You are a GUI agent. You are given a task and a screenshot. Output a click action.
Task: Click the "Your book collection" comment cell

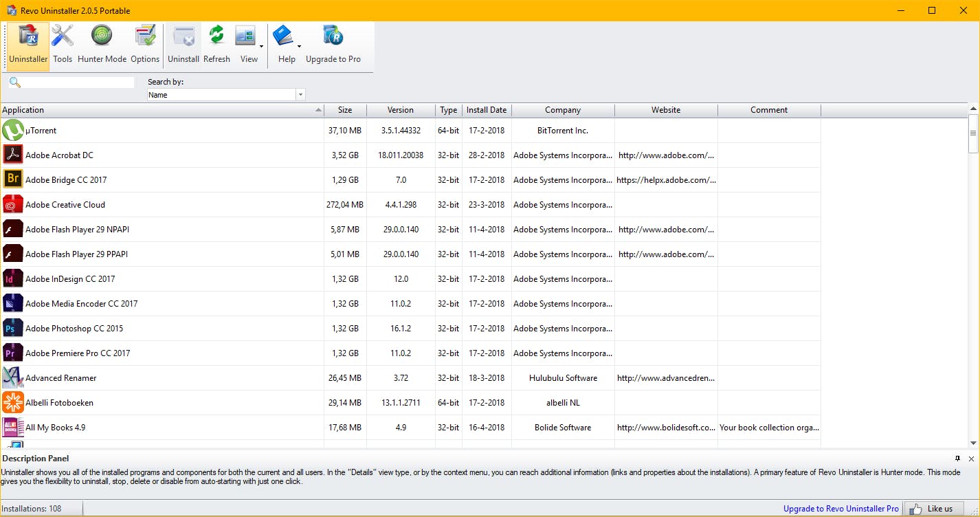click(769, 428)
